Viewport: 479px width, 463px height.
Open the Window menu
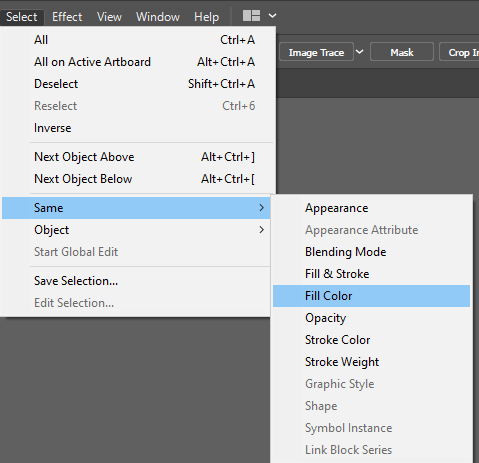[158, 17]
